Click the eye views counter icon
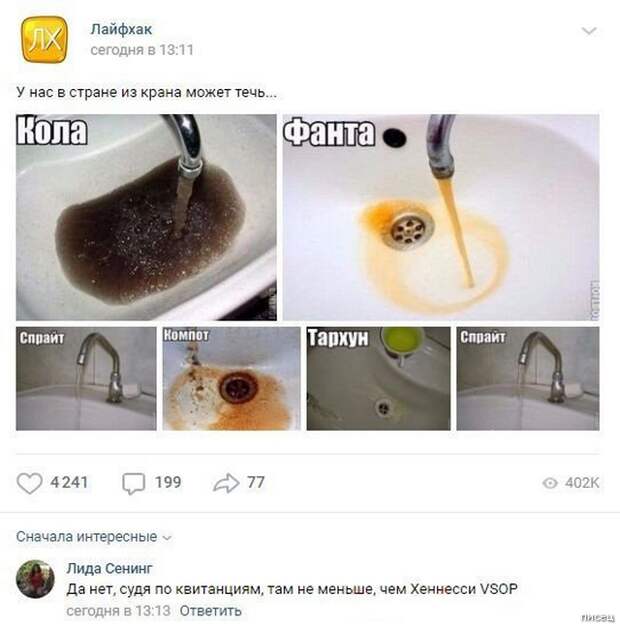The width and height of the screenshot is (620, 627). pyautogui.click(x=550, y=483)
